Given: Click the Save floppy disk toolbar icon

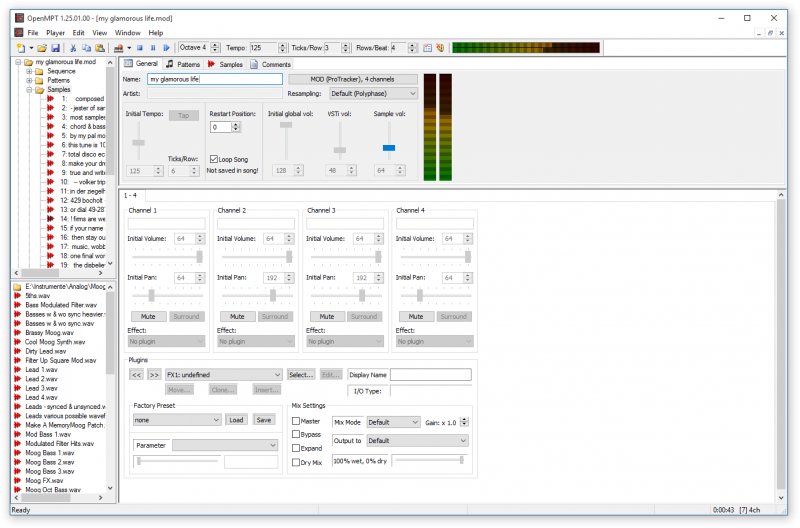Looking at the screenshot, I should tap(56, 48).
